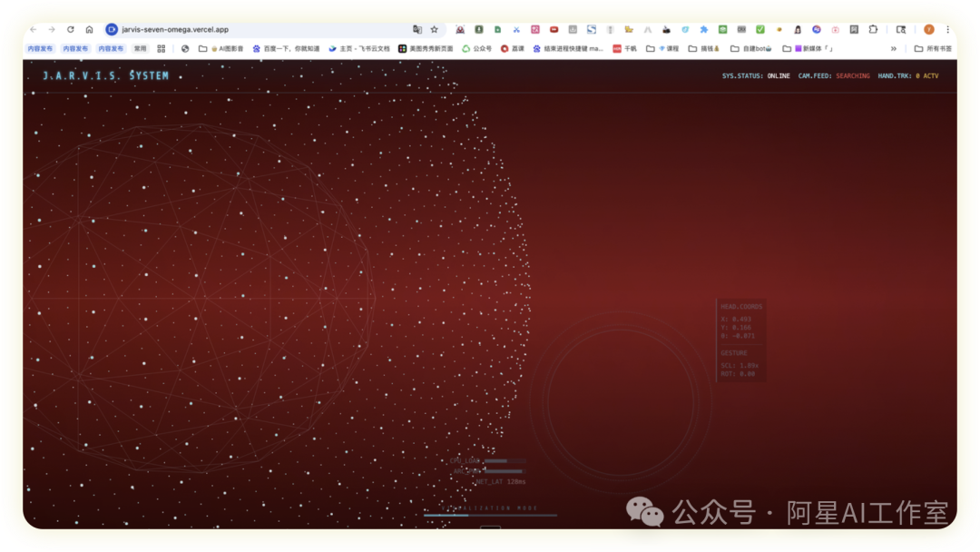Click the globe bookmark icon
The image size is (980, 552).
[185, 49]
